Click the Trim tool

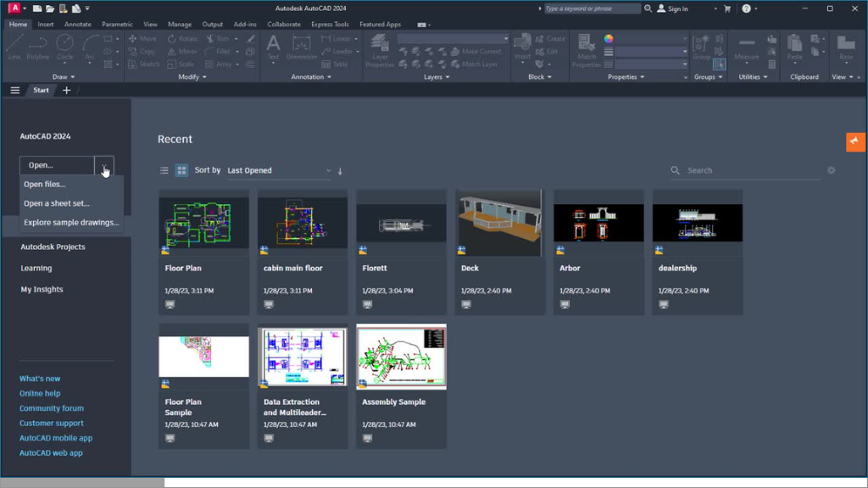pyautogui.click(x=218, y=39)
